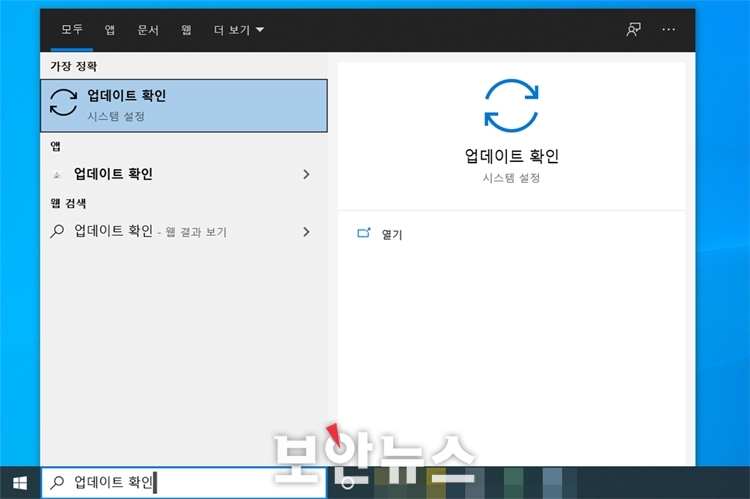750x499 pixels.
Task: Expand arrow for 웹 결과 보기 result
Action: [306, 232]
